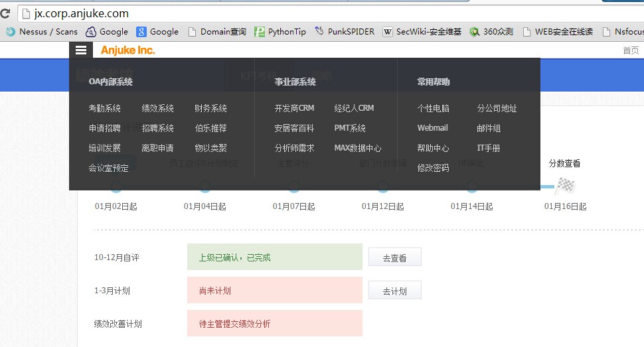Select 伯乐推荐 menu entry
The height and width of the screenshot is (347, 644).
pyautogui.click(x=210, y=128)
